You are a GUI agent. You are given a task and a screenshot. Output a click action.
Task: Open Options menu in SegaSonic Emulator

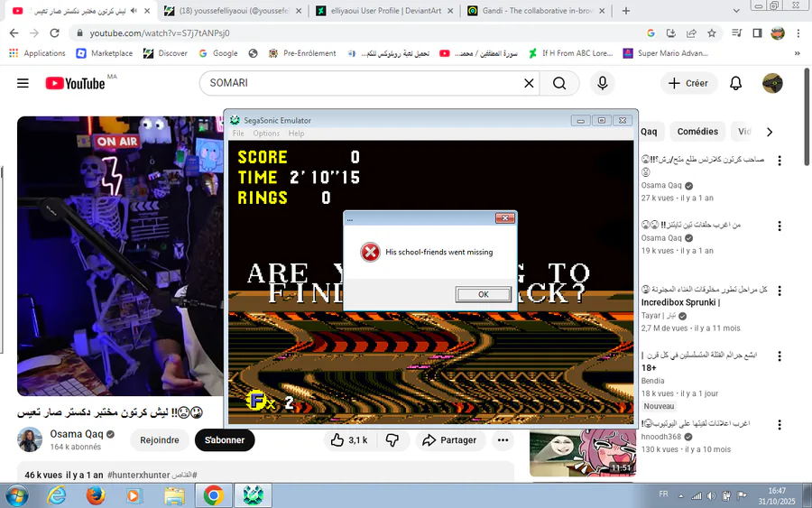tap(266, 133)
